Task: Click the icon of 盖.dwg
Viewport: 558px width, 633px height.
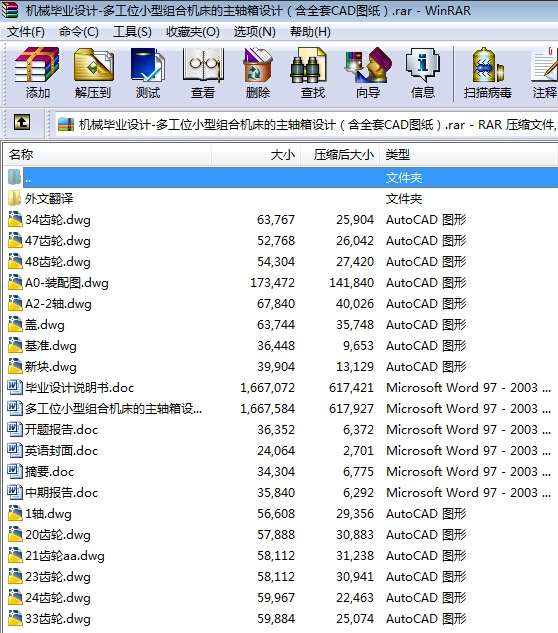Action: click(15, 324)
